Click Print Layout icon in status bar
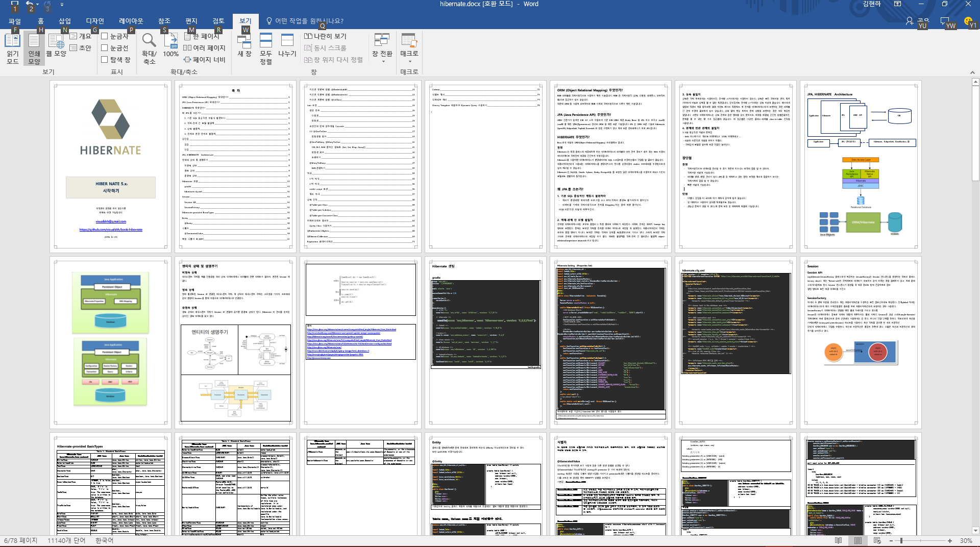Screen dimensions: 980x547 pyautogui.click(x=858, y=540)
